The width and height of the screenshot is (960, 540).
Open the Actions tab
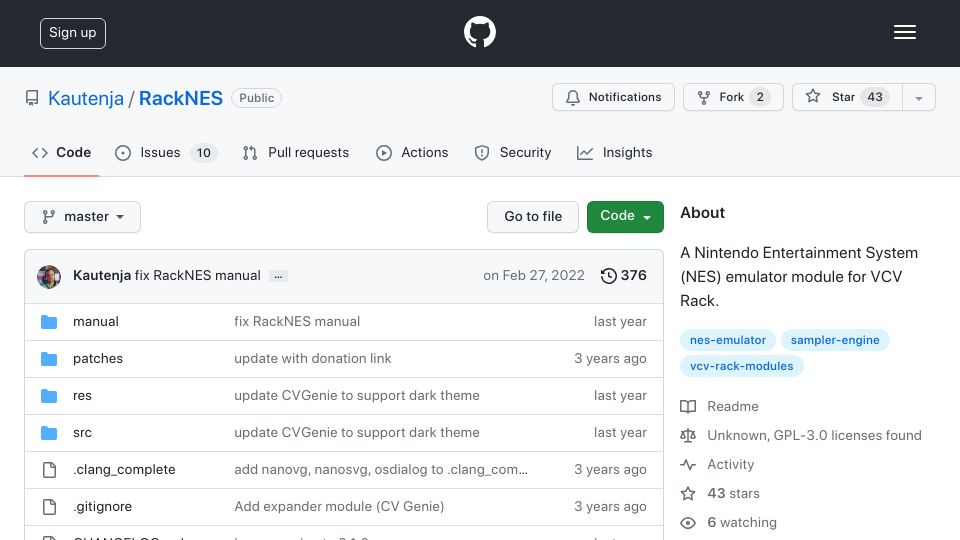412,152
